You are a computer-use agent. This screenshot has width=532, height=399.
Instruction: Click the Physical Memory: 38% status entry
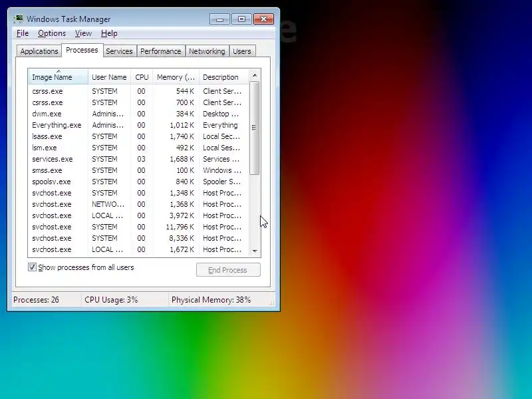click(x=211, y=300)
